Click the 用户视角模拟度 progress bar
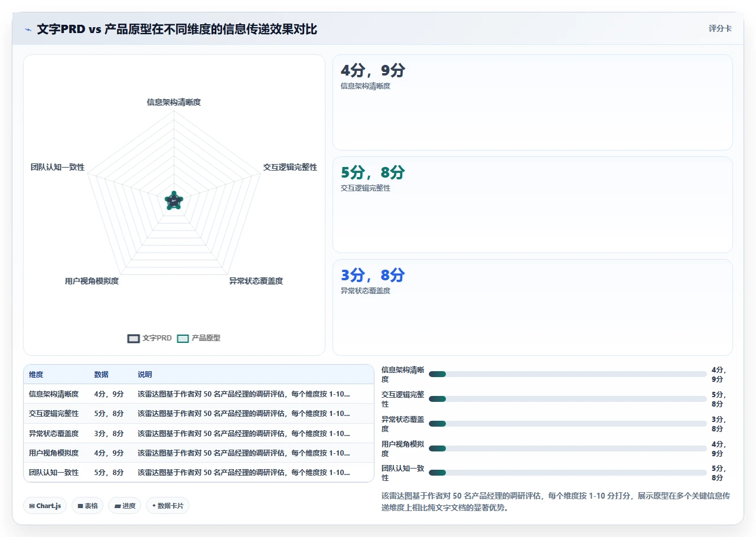The width and height of the screenshot is (756, 537). click(x=568, y=448)
